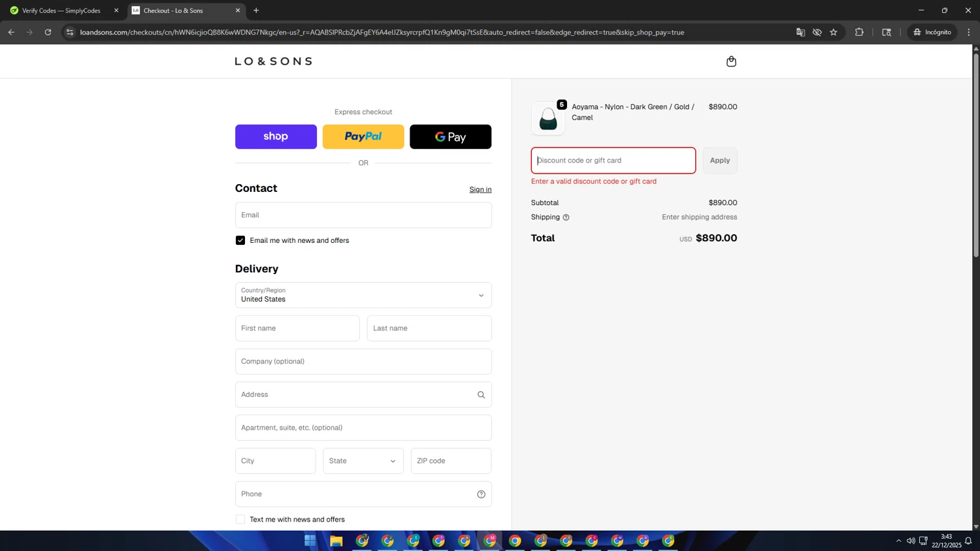Open File Explorer from taskbar
This screenshot has height=551, width=980.
[336, 541]
